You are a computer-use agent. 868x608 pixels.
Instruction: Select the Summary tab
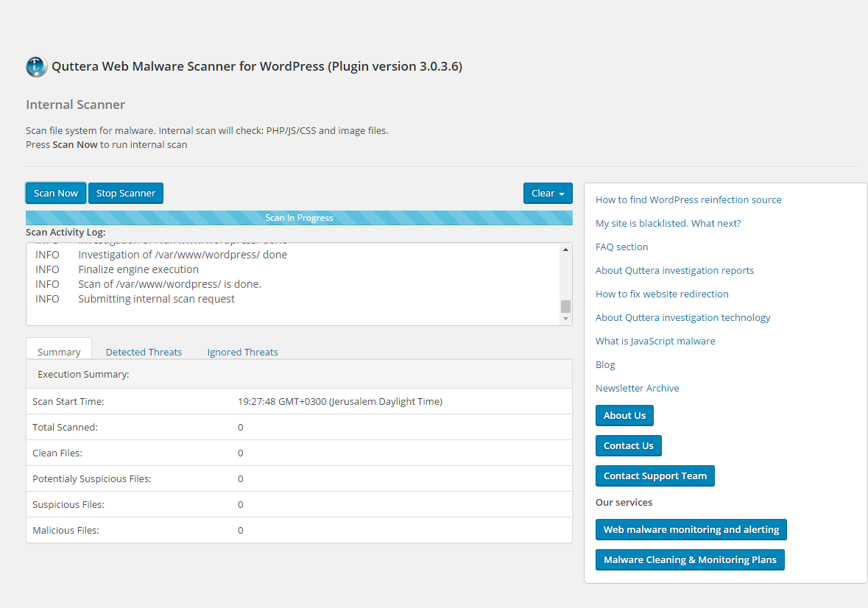click(x=58, y=351)
